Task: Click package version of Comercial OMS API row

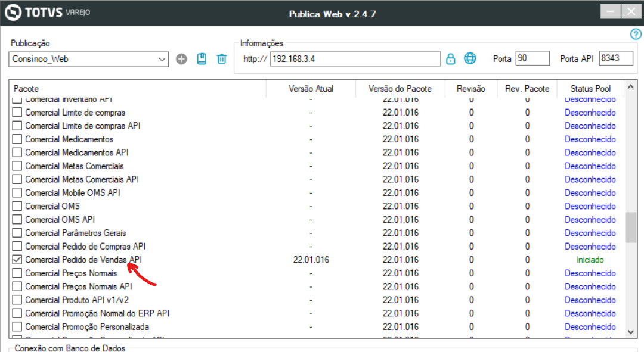Action: point(401,220)
